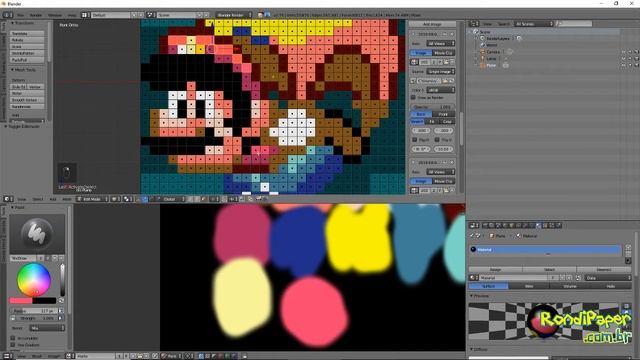
Task: Open viewport shading mode icon
Action: [116, 199]
